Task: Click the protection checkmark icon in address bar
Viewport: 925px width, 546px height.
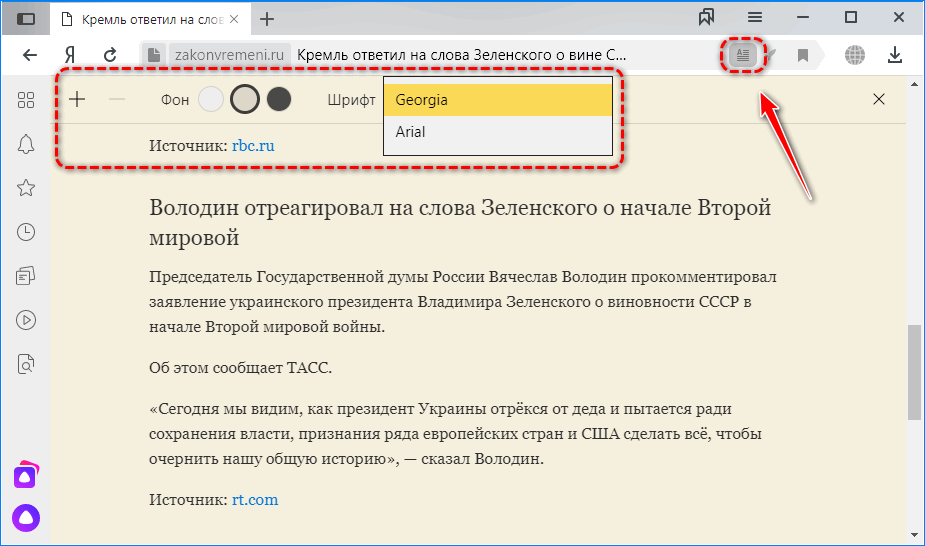Action: [x=770, y=55]
